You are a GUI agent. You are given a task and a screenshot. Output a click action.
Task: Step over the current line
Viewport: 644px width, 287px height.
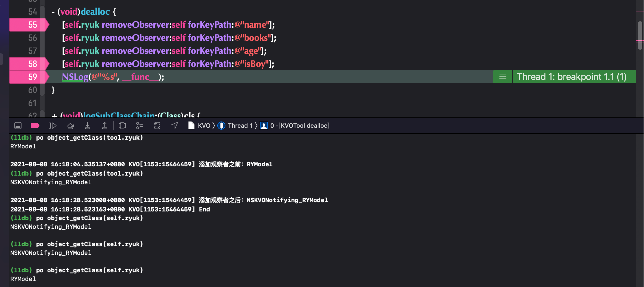tap(70, 126)
